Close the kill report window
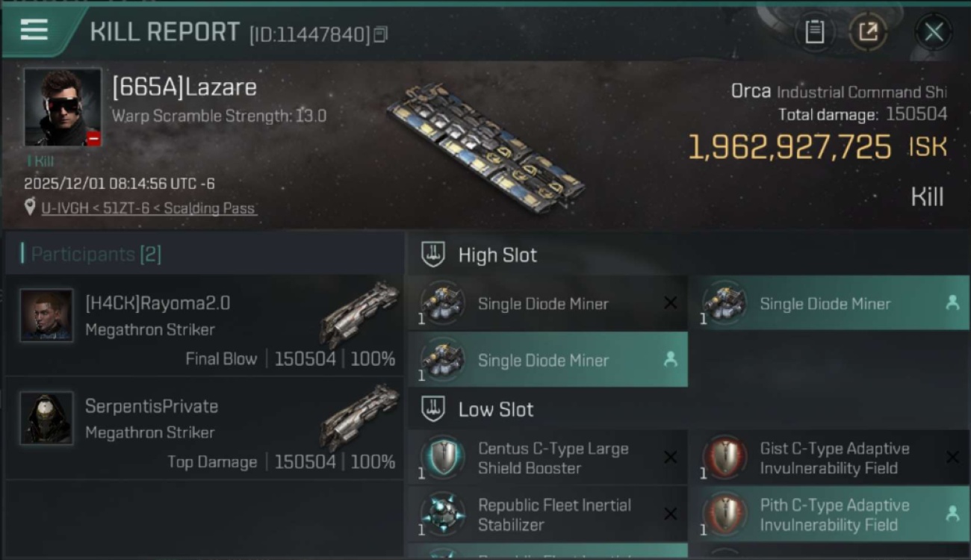Image resolution: width=971 pixels, height=560 pixels. (934, 31)
